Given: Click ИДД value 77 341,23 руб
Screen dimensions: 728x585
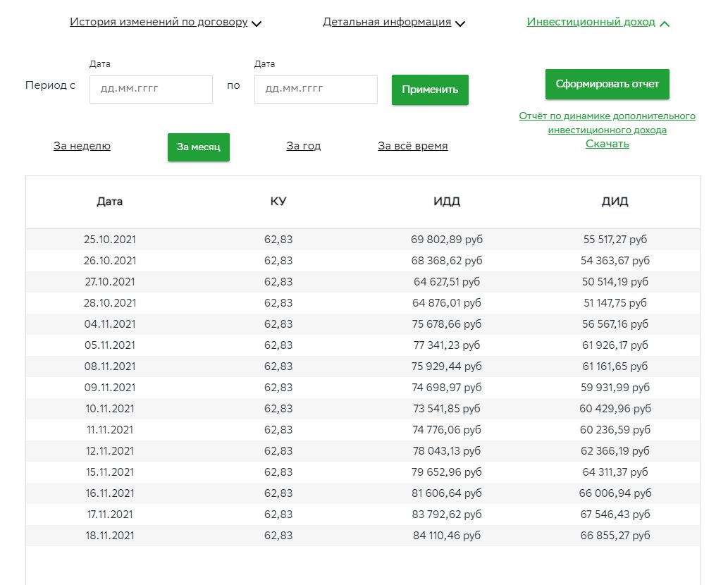Looking at the screenshot, I should coord(447,345).
